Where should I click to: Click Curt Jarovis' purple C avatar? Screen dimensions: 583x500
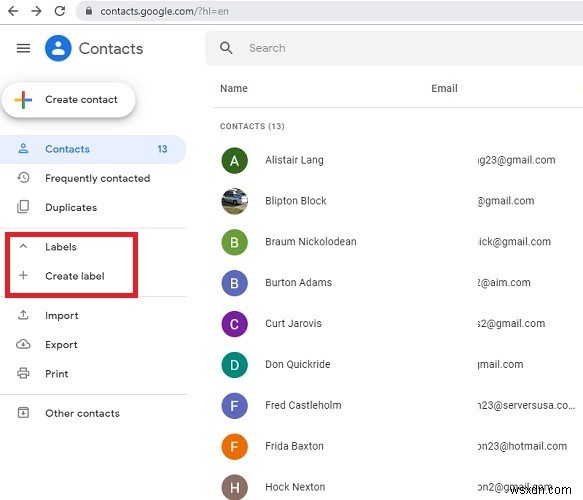[235, 324]
